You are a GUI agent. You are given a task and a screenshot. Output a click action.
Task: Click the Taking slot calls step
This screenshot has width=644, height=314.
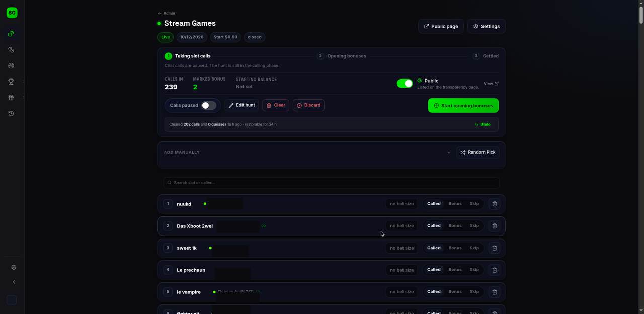click(x=188, y=56)
